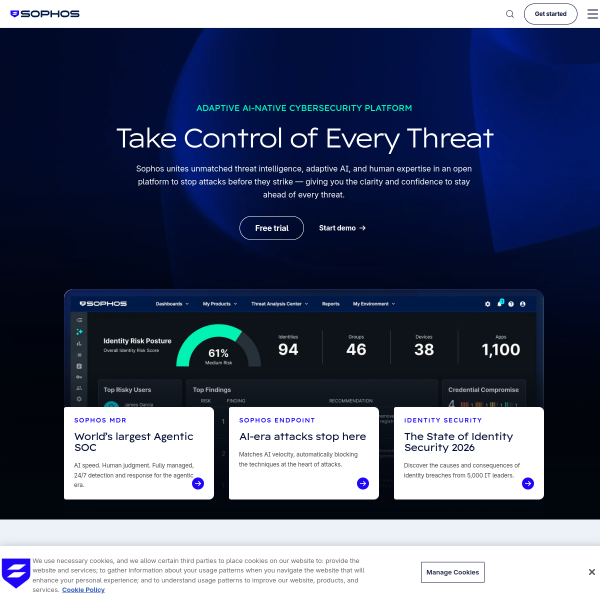Click Identity Risk Posture heading
This screenshot has height=600, width=600.
137,341
